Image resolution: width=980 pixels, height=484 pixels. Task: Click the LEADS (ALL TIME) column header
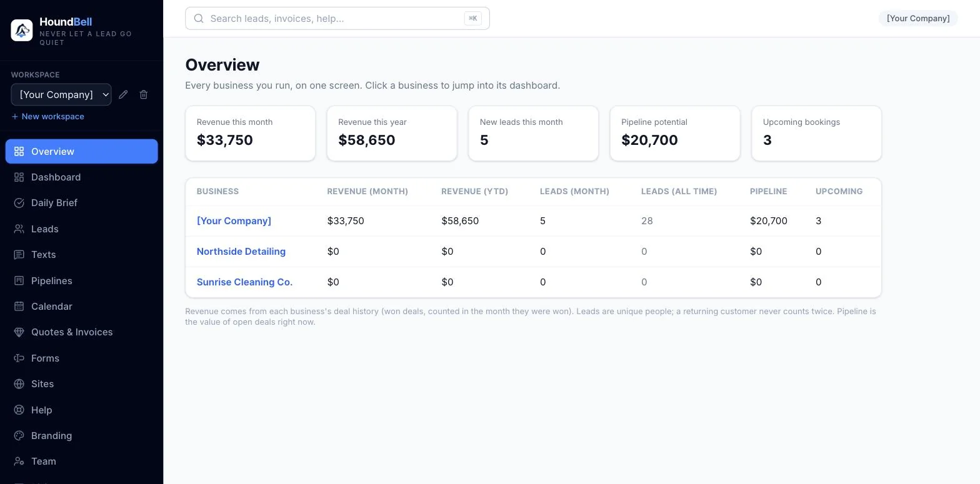click(679, 191)
